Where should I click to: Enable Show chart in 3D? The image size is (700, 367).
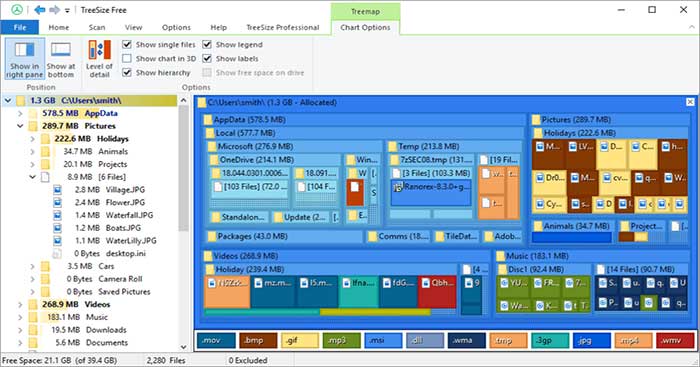[x=127, y=58]
